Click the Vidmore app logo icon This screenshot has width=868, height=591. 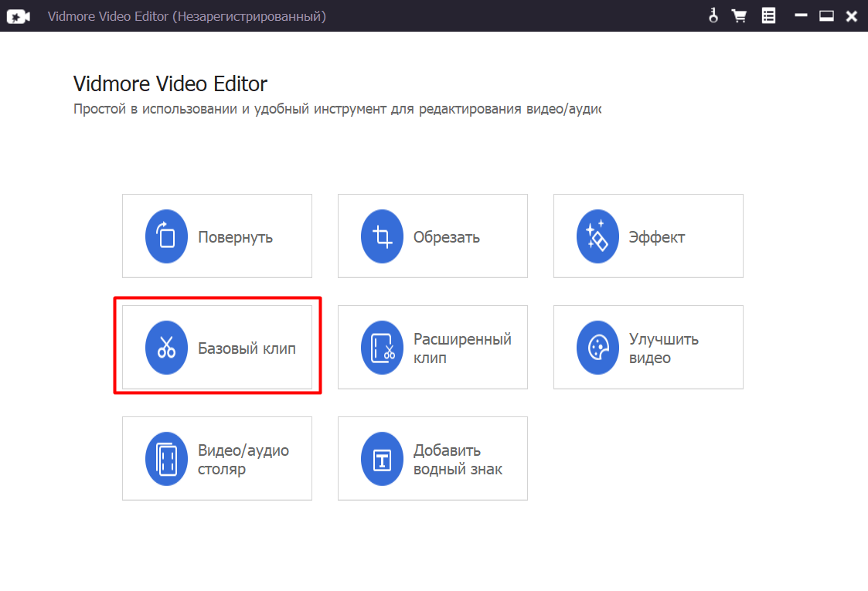[x=18, y=15]
